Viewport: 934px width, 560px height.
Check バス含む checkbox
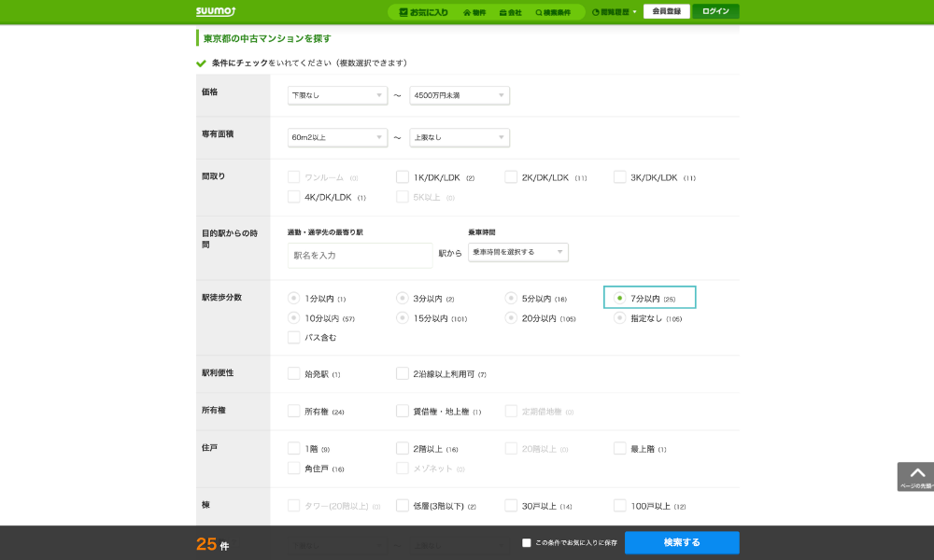[x=293, y=337]
